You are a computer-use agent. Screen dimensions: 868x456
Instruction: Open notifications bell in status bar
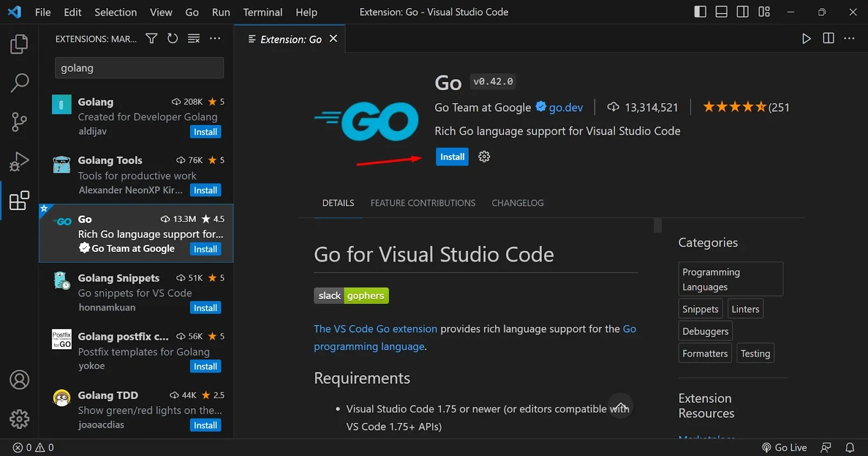point(850,448)
